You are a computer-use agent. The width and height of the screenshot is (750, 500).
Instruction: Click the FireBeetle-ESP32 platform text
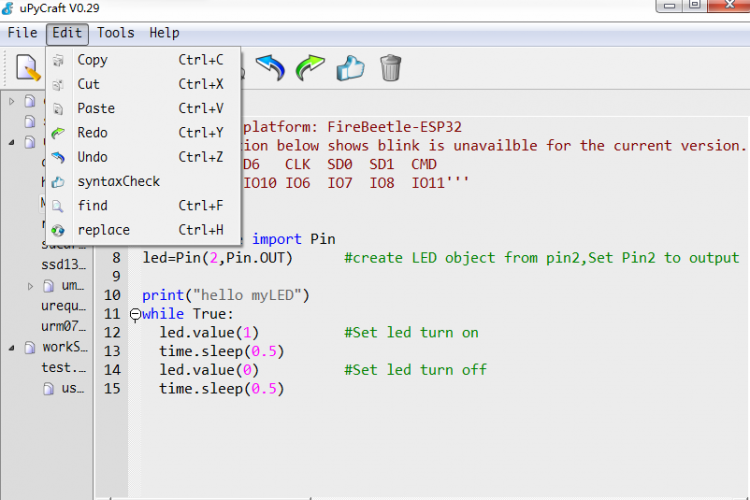395,127
